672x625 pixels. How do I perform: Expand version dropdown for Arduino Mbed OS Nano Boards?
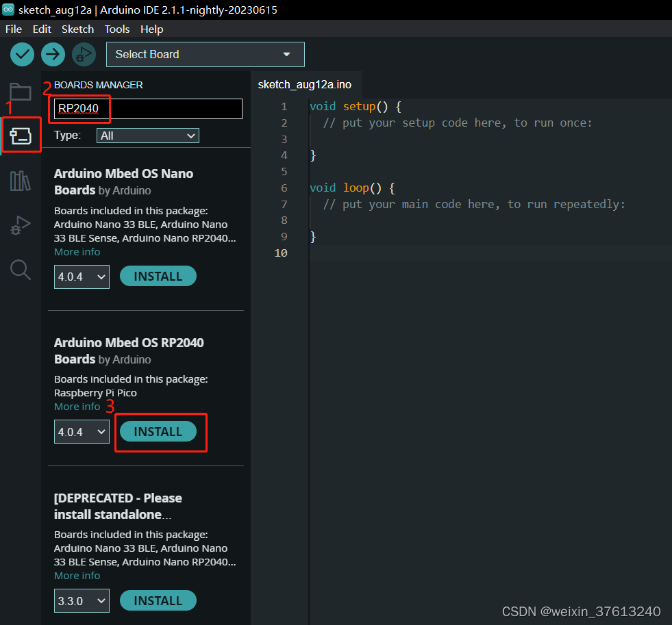point(82,277)
